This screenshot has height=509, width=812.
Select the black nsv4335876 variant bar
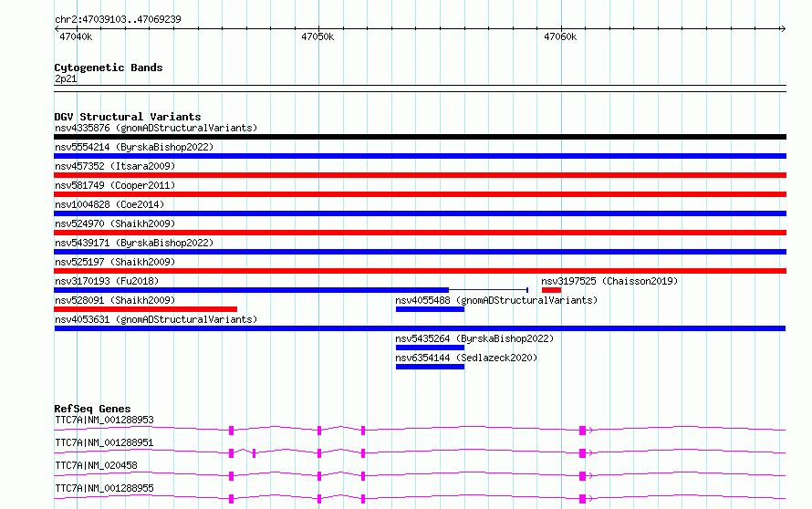coord(420,137)
